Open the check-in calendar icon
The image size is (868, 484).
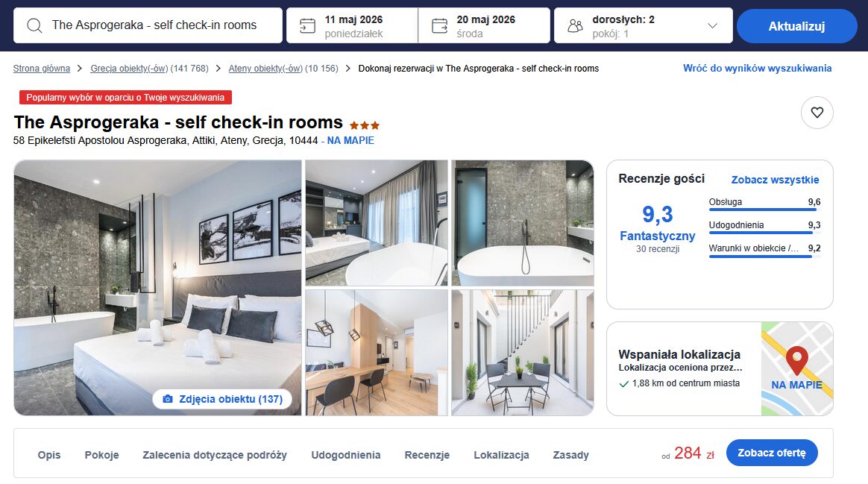[x=307, y=25]
